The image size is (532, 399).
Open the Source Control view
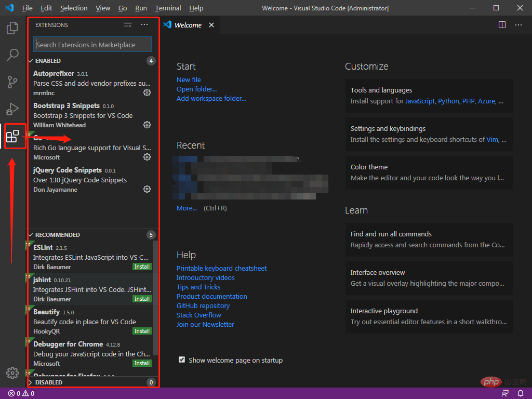coord(12,82)
